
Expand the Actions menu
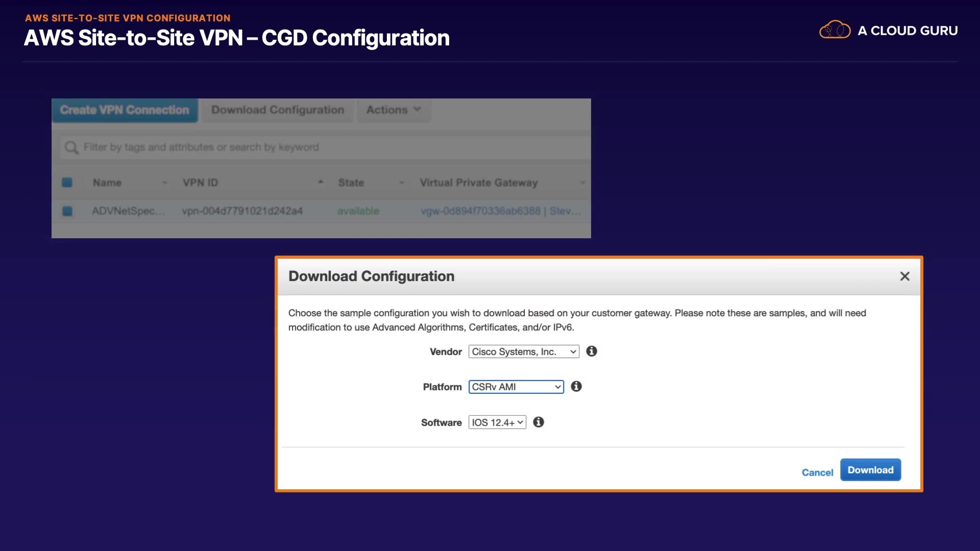pyautogui.click(x=393, y=110)
